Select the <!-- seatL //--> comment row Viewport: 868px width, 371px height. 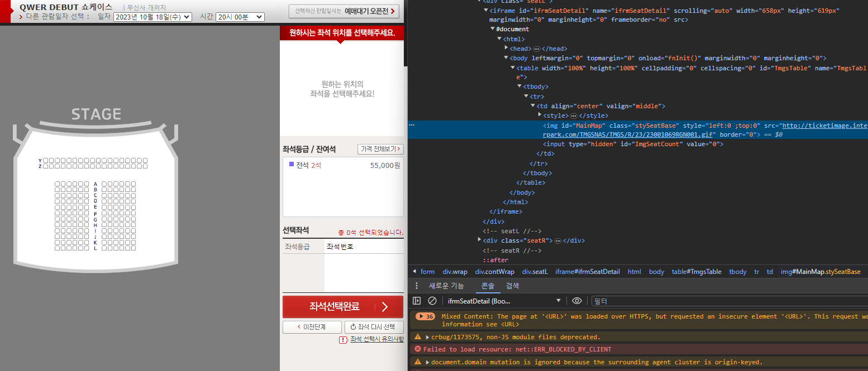[x=512, y=231]
